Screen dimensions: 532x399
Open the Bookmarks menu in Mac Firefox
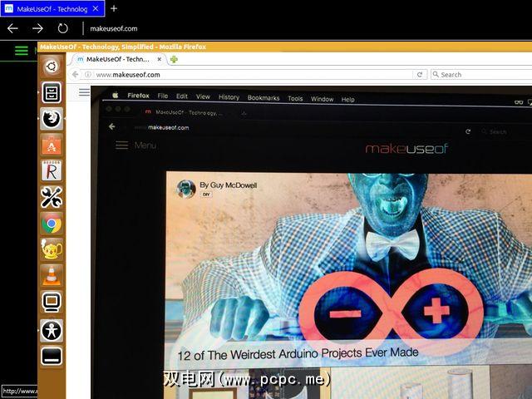[264, 98]
